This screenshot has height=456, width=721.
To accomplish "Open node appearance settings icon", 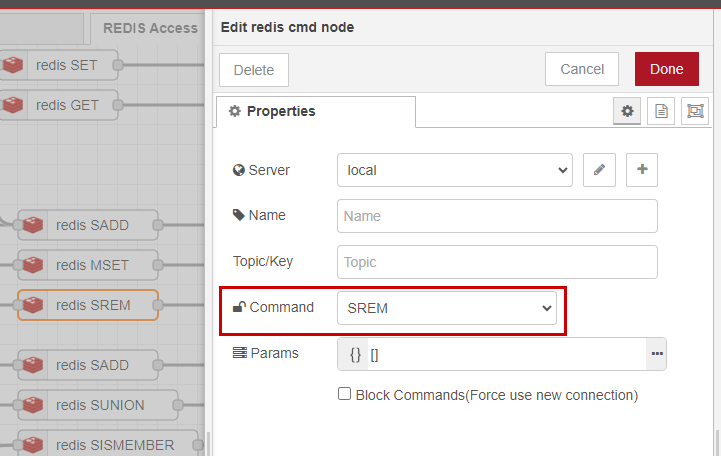I will pyautogui.click(x=695, y=111).
